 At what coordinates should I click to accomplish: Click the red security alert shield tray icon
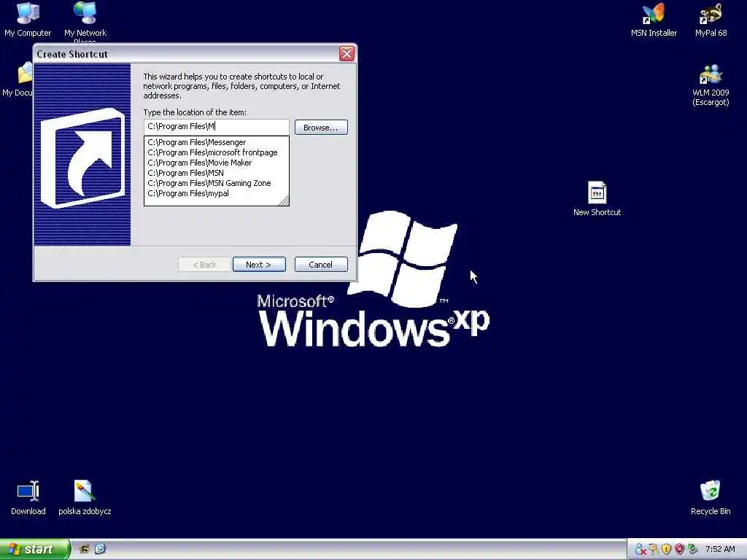pos(679,550)
